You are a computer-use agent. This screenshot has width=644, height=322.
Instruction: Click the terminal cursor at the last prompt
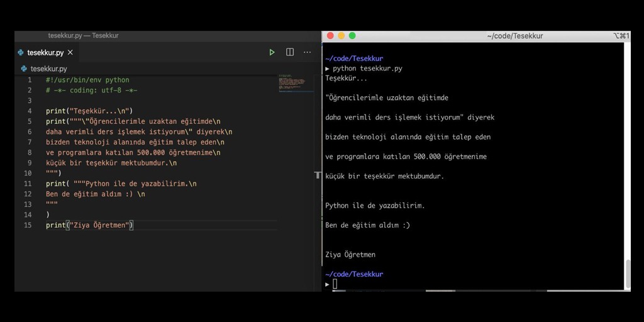pos(335,284)
